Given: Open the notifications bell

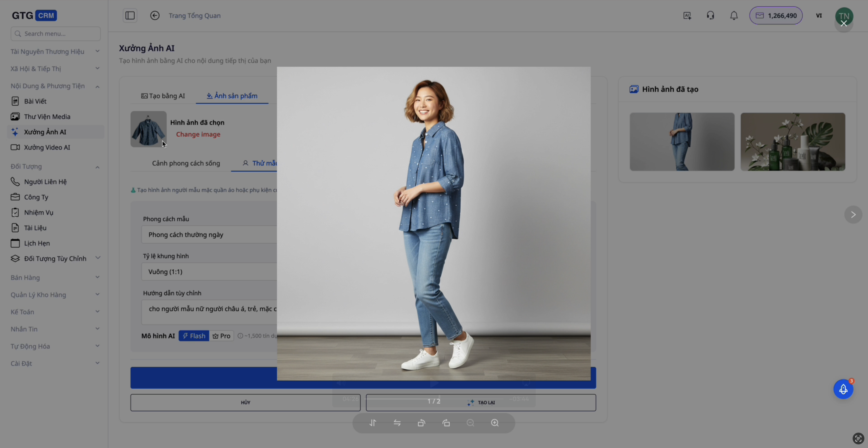Looking at the screenshot, I should point(734,16).
